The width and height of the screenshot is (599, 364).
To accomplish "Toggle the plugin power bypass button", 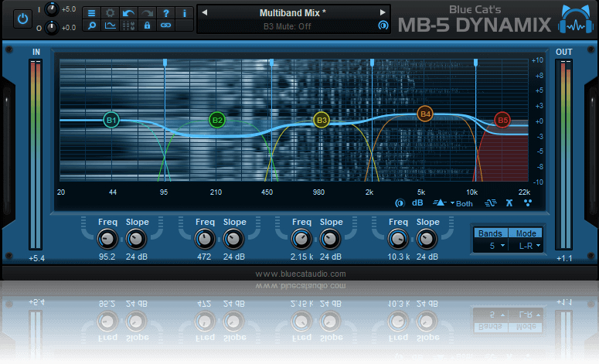I will (22, 17).
